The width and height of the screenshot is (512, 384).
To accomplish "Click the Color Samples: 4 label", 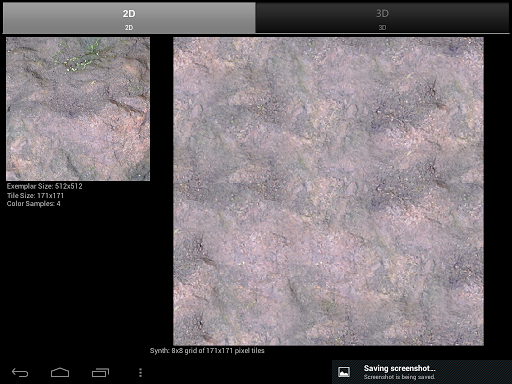I will [x=34, y=204].
